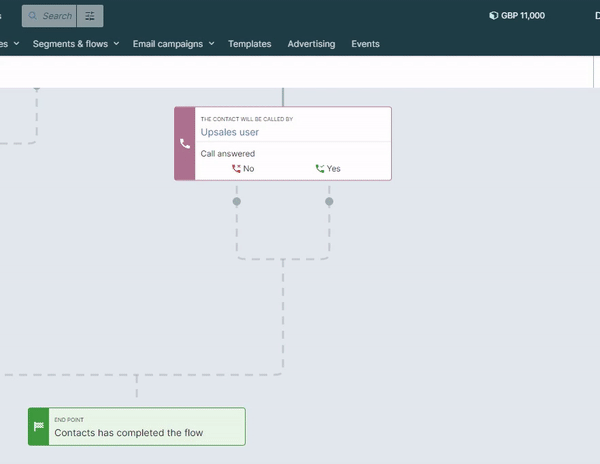Select Contacts has completed the flow card
The image size is (600, 464).
137,427
